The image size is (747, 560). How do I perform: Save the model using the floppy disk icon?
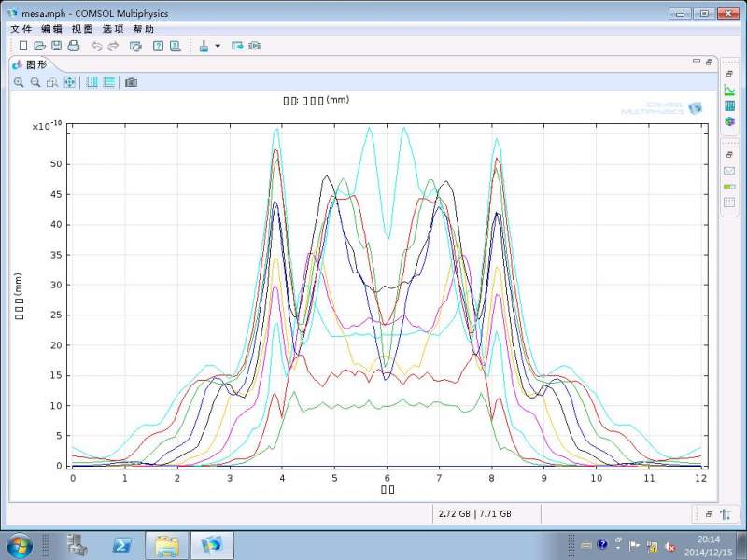pos(56,46)
